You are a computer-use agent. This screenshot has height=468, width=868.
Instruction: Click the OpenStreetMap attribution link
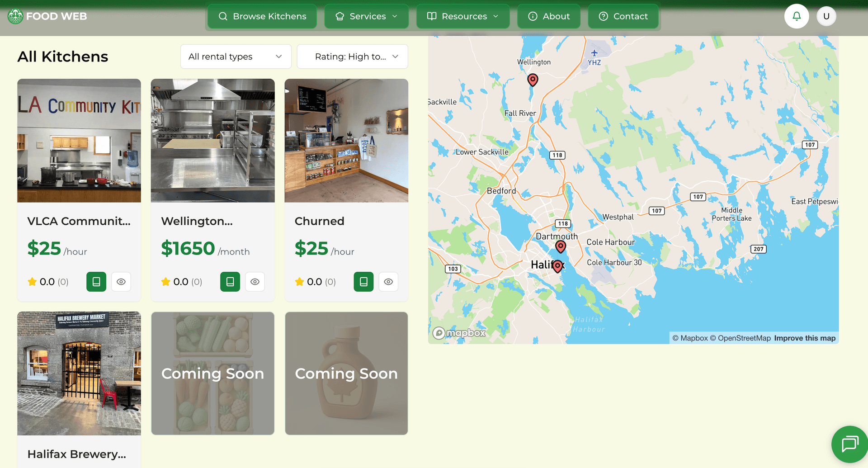[x=740, y=338]
